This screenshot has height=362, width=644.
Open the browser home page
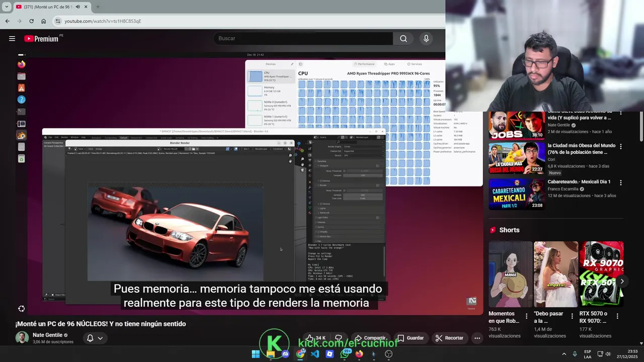coord(43,21)
